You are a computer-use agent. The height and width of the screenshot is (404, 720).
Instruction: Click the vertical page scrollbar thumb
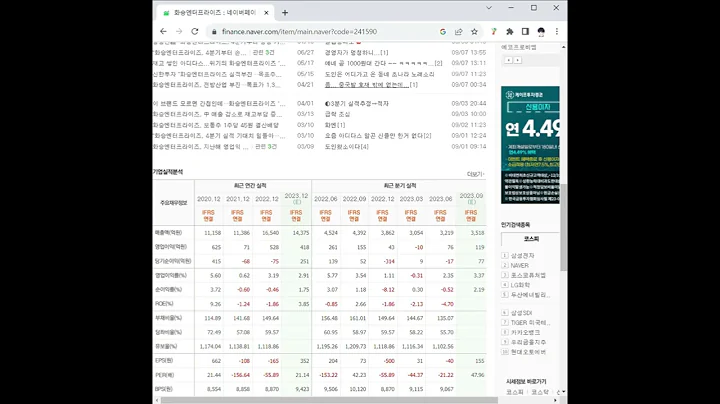[563, 227]
